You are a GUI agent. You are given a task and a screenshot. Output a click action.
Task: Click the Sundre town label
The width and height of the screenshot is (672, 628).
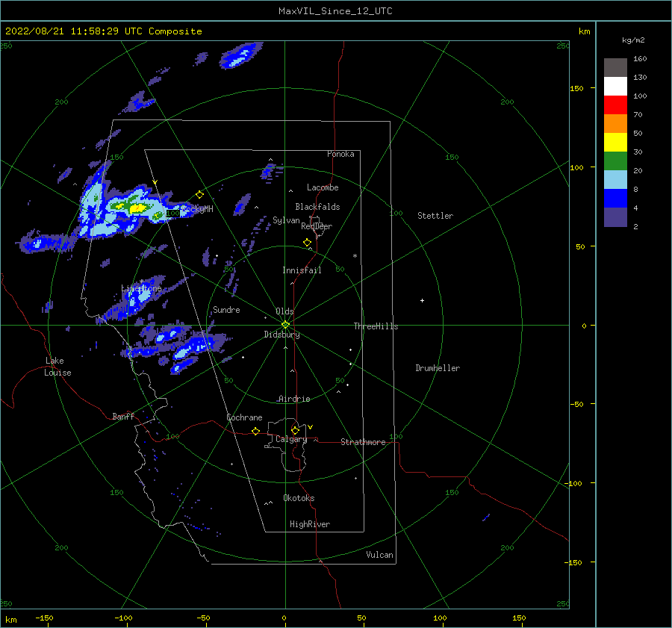pyautogui.click(x=226, y=310)
